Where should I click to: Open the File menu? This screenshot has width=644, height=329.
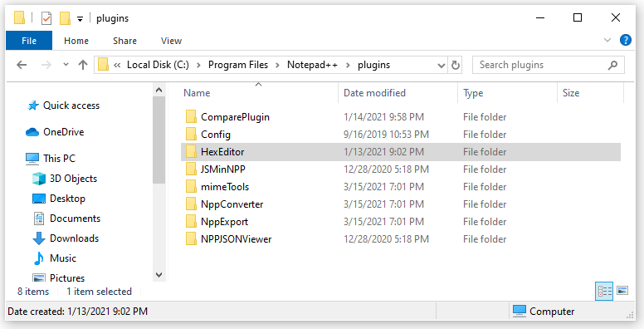click(x=29, y=41)
